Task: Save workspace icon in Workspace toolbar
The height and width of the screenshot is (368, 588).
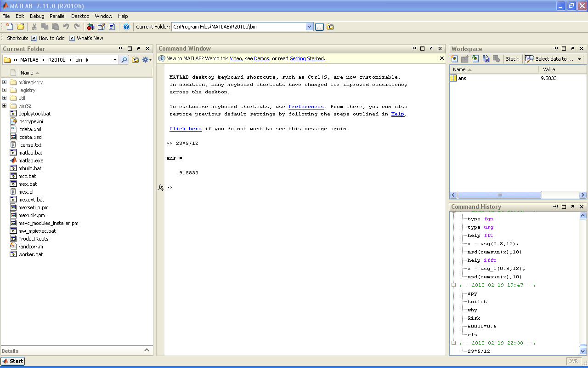Action: pos(486,59)
